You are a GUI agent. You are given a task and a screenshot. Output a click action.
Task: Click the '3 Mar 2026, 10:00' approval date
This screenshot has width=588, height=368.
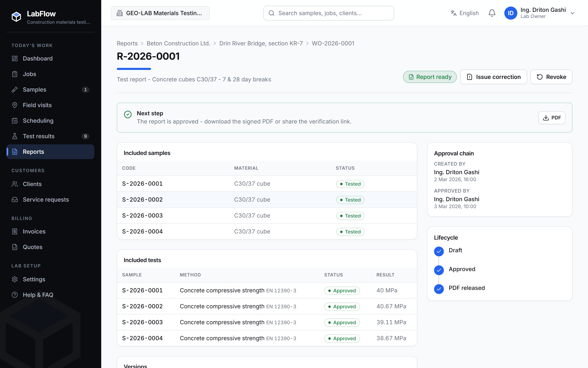coord(455,206)
